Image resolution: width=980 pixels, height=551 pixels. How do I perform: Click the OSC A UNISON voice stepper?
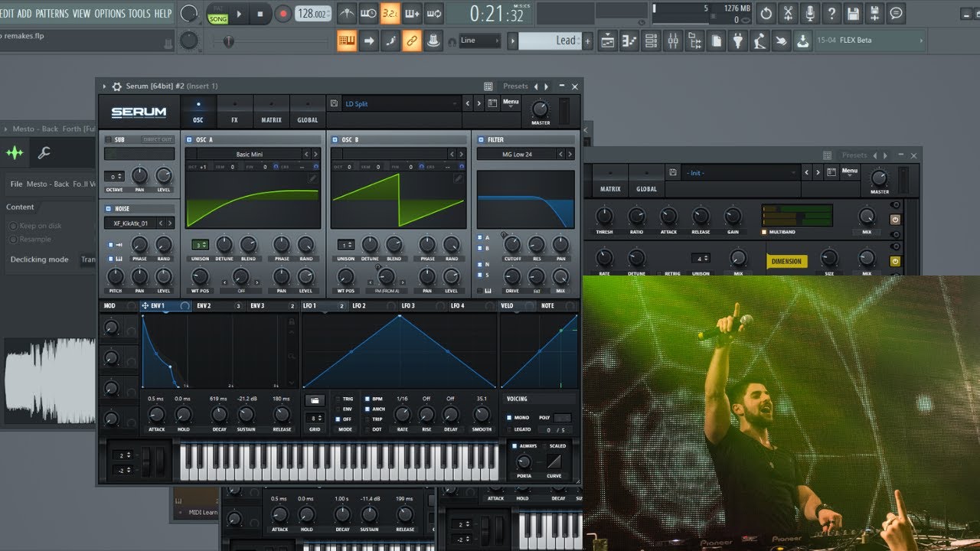(201, 245)
